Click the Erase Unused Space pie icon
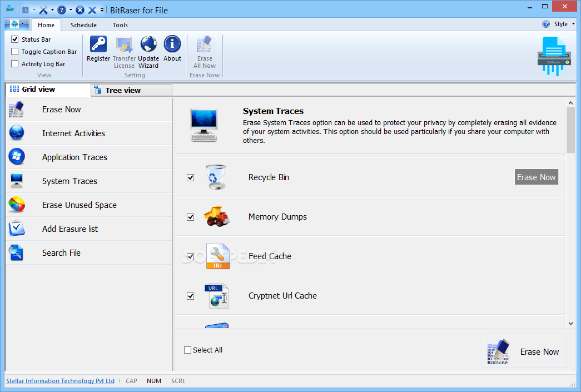This screenshot has width=581, height=392. [x=17, y=205]
